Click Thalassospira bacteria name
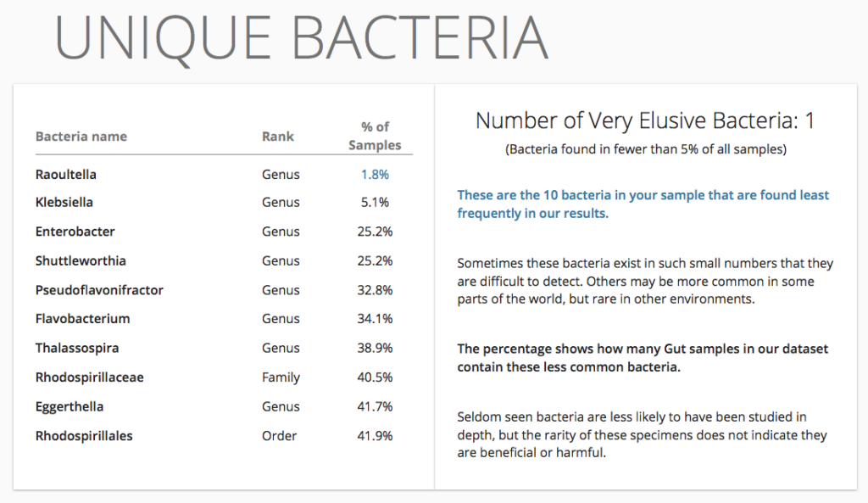868x503 pixels. coord(77,349)
